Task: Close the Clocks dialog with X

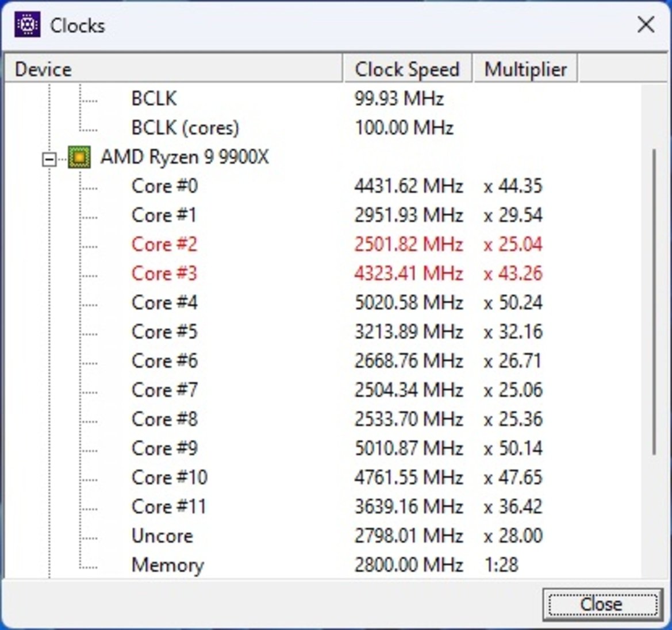Action: [646, 24]
